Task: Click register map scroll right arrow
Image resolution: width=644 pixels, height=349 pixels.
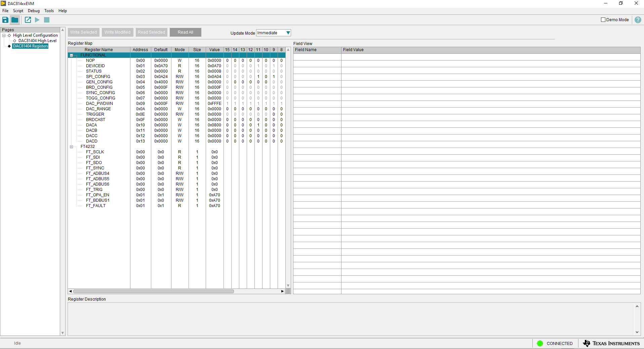Action: click(x=282, y=291)
